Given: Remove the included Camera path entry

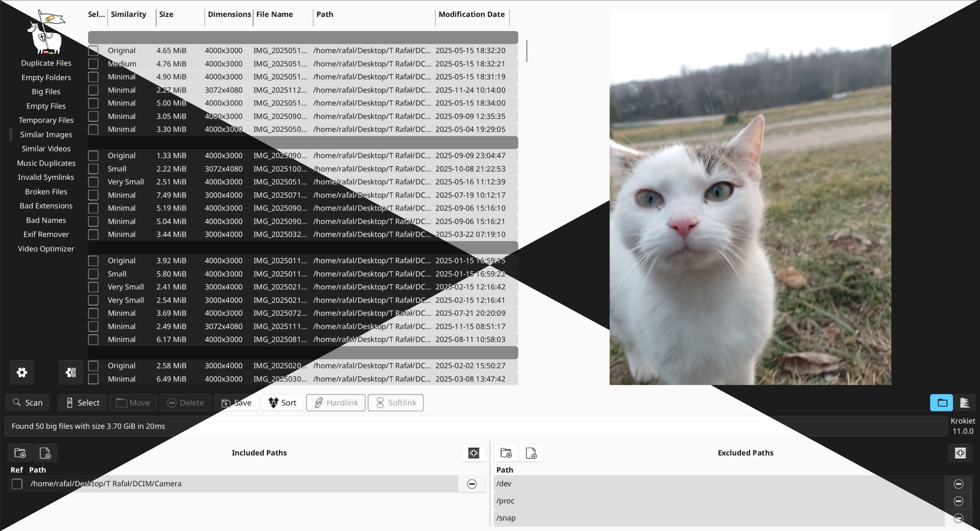Looking at the screenshot, I should 472,483.
